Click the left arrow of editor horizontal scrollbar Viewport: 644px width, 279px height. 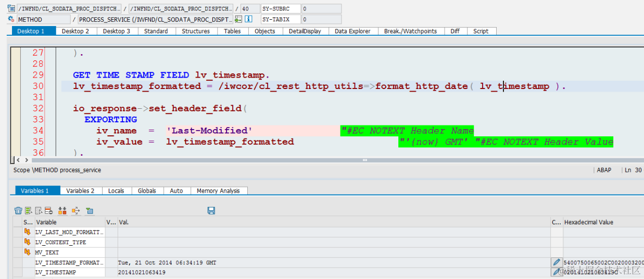tap(19, 160)
